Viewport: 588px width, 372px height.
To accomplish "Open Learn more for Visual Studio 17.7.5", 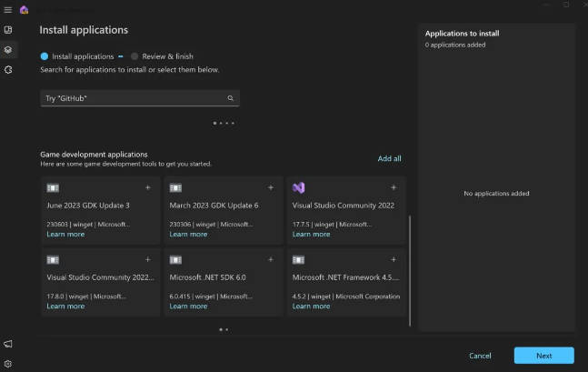I will (x=311, y=235).
